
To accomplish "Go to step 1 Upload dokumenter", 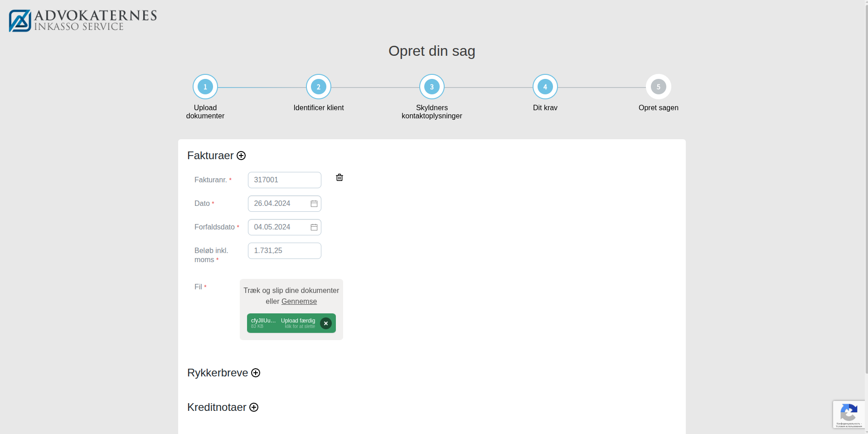I will [x=205, y=87].
